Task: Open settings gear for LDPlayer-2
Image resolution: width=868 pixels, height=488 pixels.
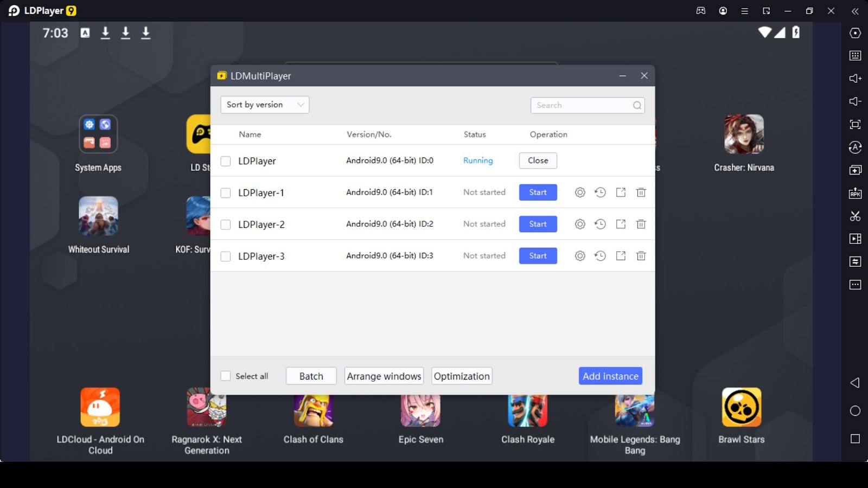Action: (x=580, y=224)
